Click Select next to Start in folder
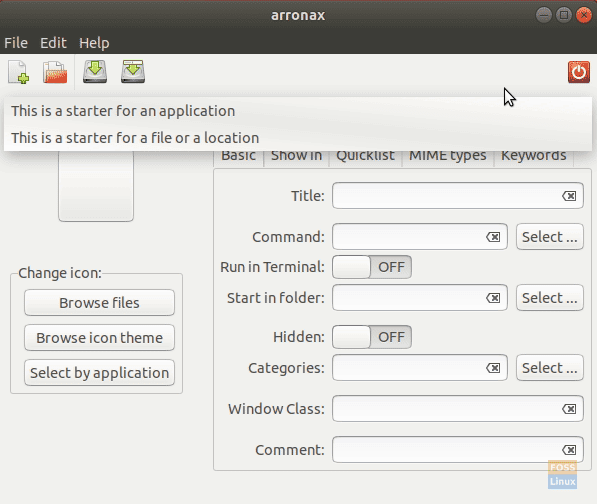597x504 pixels. coord(550,298)
